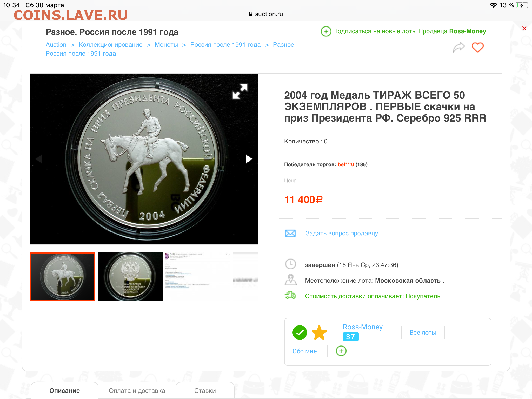Viewport: 532px width, 399px height.
Task: Add seller via plus circle beside Обо мне
Action: (341, 351)
